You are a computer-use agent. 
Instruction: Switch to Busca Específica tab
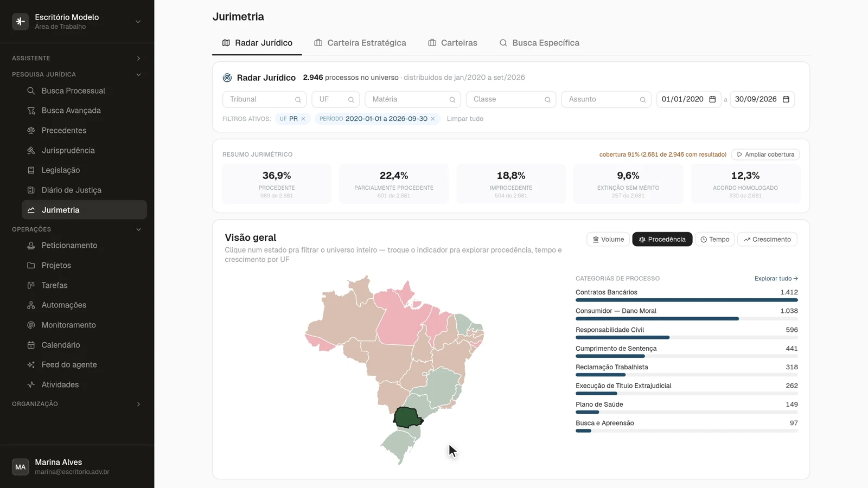coord(539,43)
